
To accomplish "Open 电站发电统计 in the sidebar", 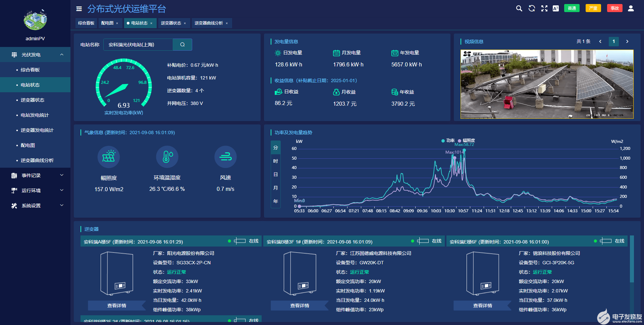I will coord(35,115).
